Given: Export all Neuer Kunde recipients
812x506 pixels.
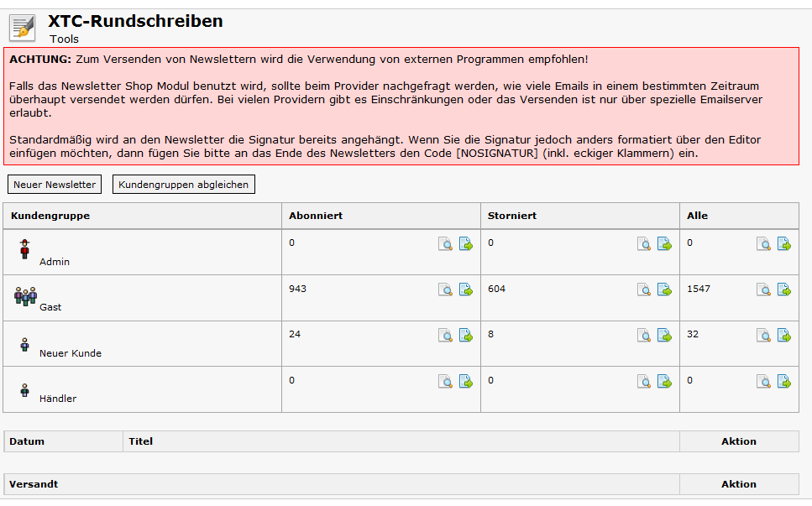Looking at the screenshot, I should (784, 335).
